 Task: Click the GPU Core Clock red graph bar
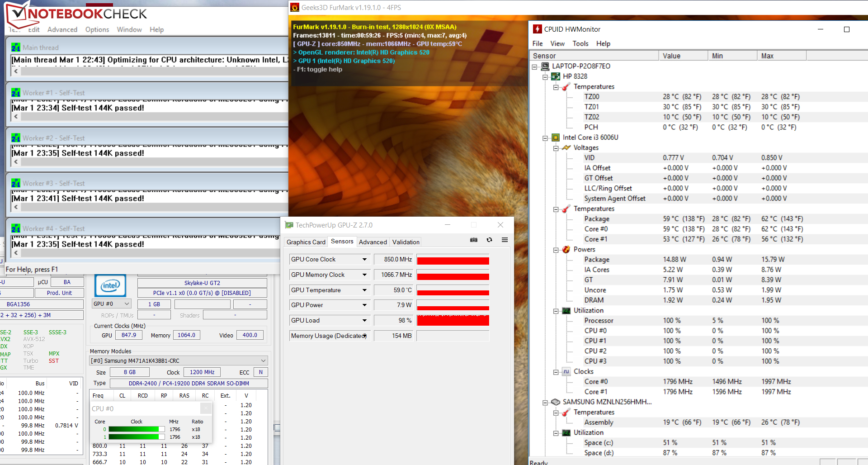click(453, 260)
